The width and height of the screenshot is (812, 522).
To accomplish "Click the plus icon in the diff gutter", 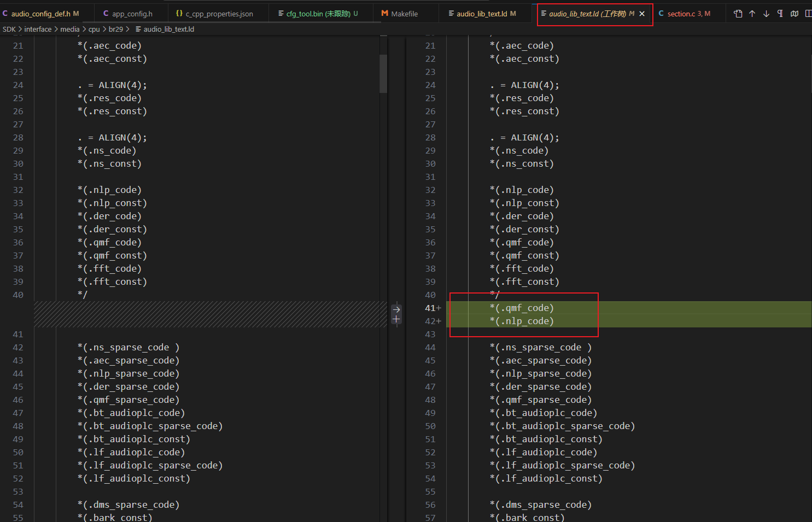I will tap(396, 319).
